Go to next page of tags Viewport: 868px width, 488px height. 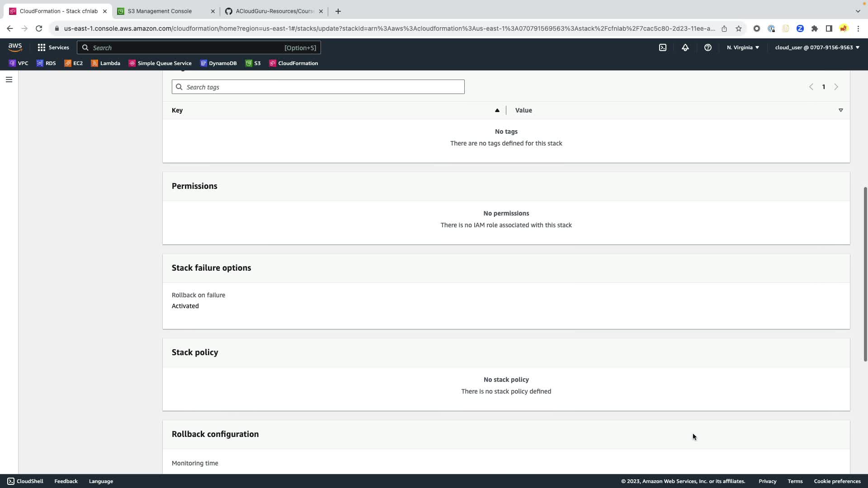coord(836,87)
